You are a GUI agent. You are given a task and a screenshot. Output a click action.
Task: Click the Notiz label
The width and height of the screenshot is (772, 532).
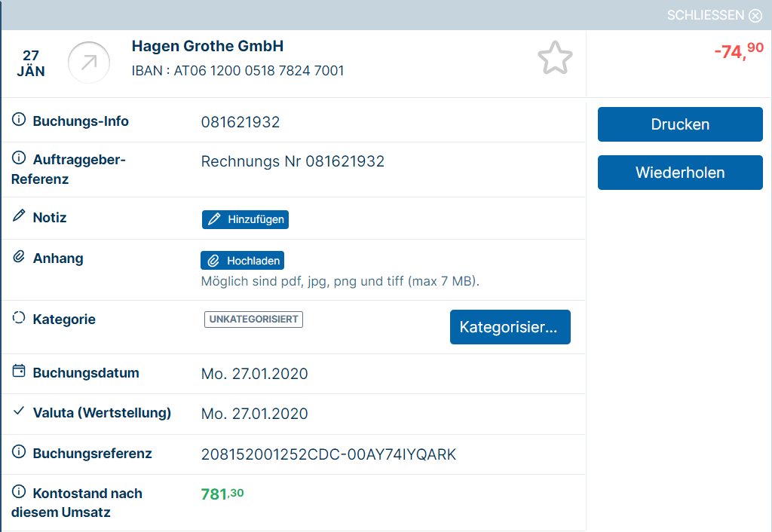click(x=50, y=218)
